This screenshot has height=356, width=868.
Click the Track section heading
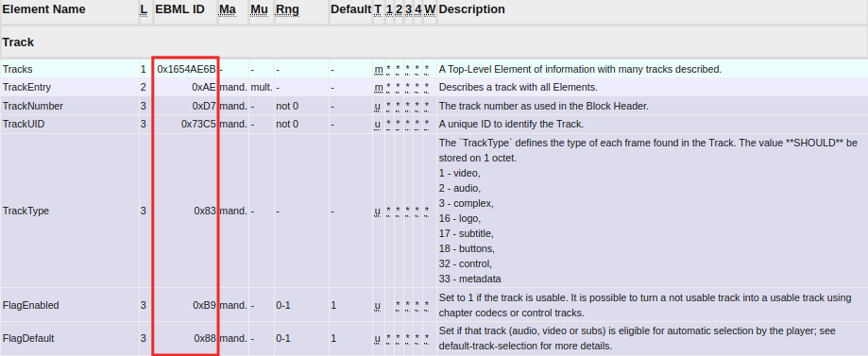(x=18, y=42)
